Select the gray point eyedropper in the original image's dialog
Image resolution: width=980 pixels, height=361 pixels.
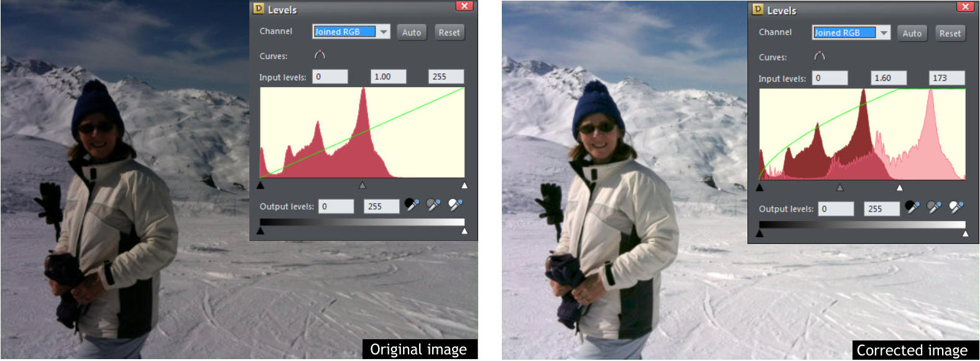coord(433,205)
